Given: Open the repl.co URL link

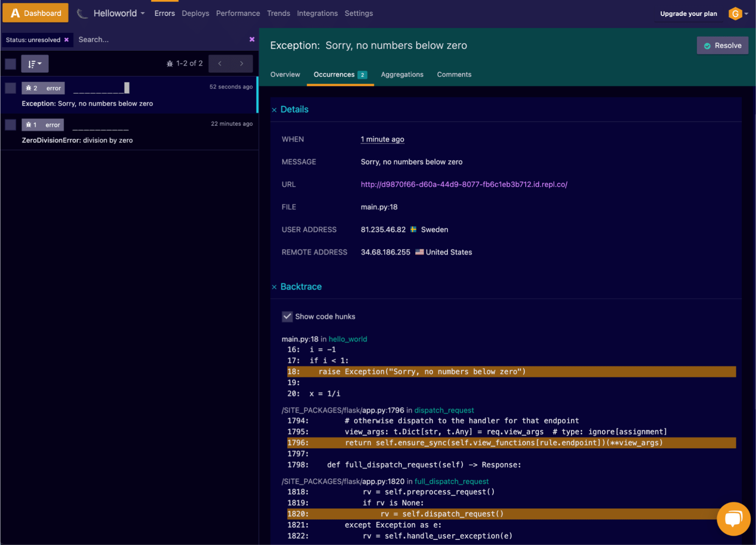Looking at the screenshot, I should click(463, 184).
